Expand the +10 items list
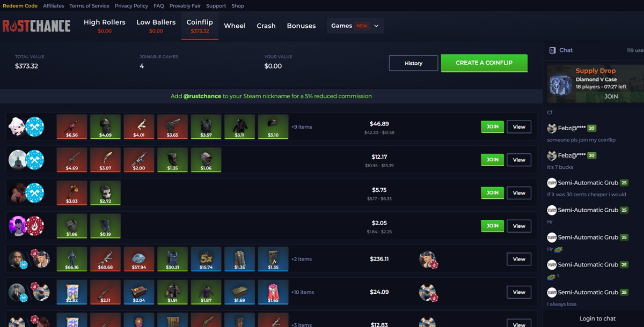 (x=303, y=292)
